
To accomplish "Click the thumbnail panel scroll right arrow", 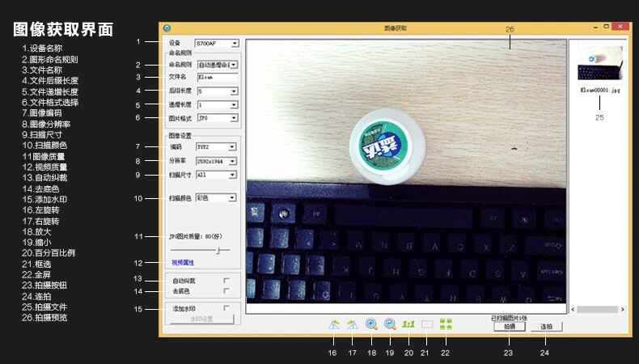I will coord(622,309).
